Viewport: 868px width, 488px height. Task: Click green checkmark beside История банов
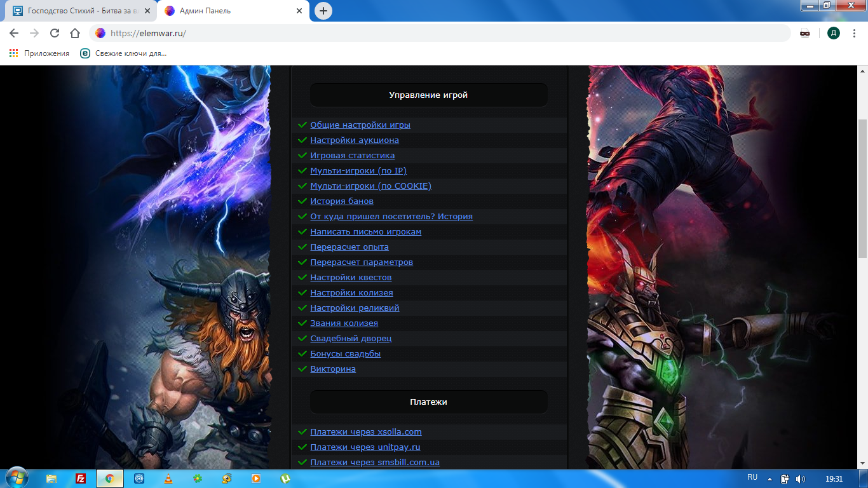click(x=302, y=201)
